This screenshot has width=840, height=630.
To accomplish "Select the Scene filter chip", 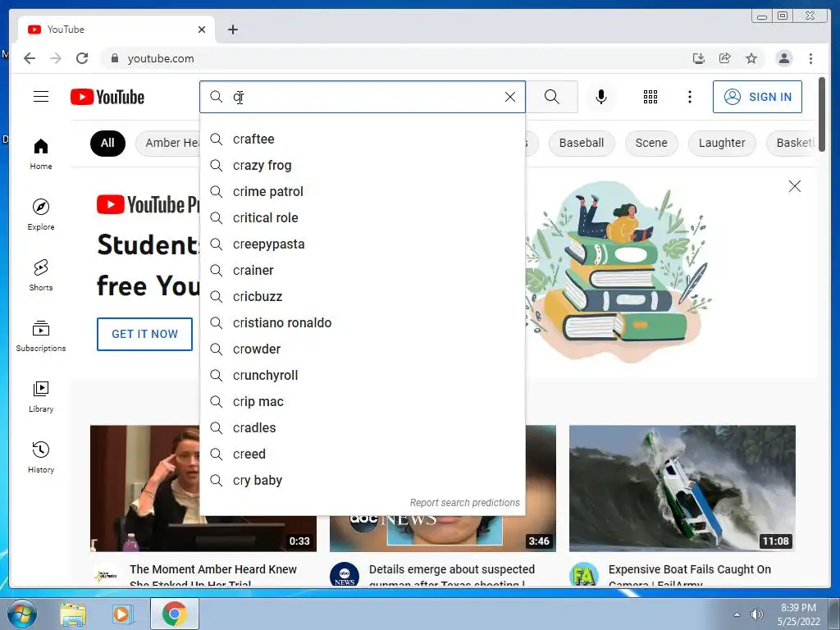I will pos(651,143).
